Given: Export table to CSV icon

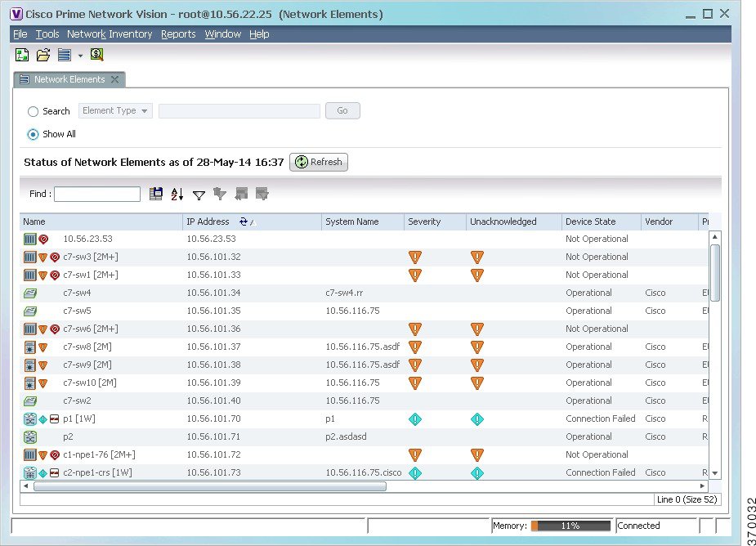Looking at the screenshot, I should (156, 194).
